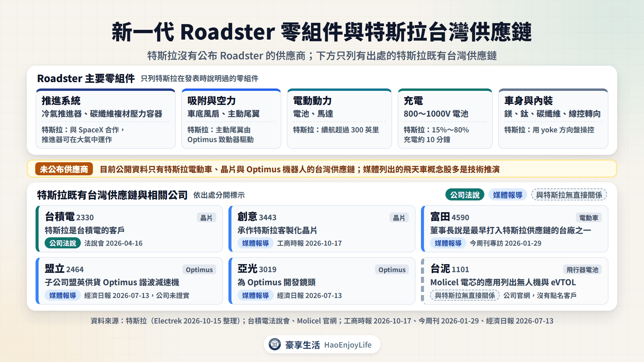644x362 pixels.
Task: Click 子公司盟英供貨 Optimus 諧波減速機
Action: pyautogui.click(x=112, y=282)
